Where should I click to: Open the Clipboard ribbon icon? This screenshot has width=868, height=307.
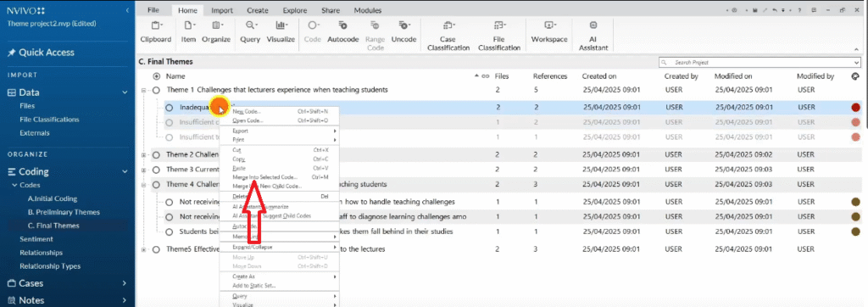coord(156,25)
